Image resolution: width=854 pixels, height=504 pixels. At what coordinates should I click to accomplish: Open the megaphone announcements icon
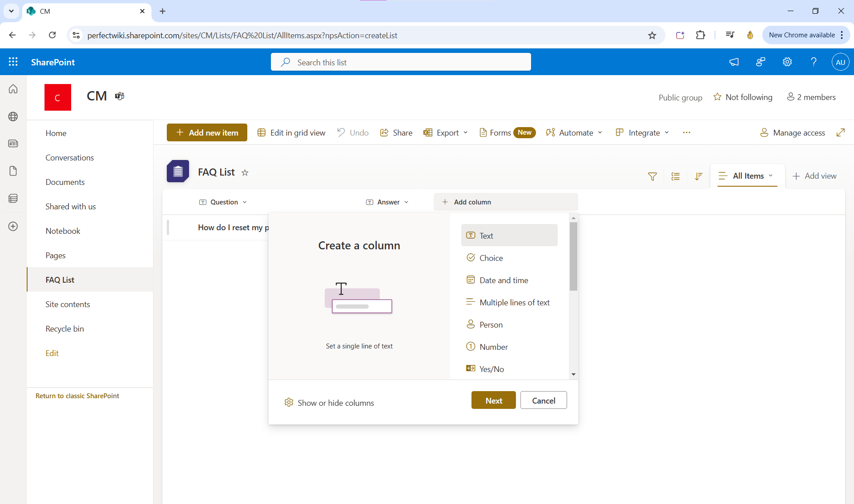point(734,62)
